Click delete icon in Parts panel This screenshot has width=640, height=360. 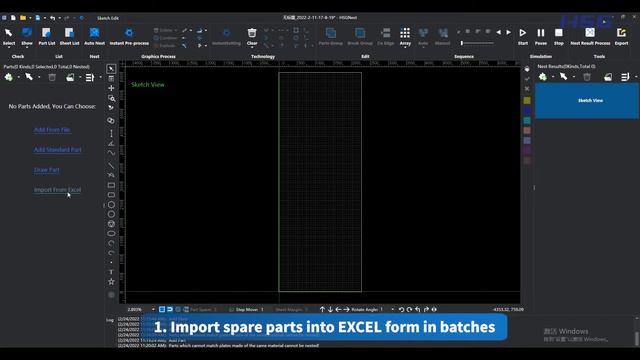[x=52, y=77]
